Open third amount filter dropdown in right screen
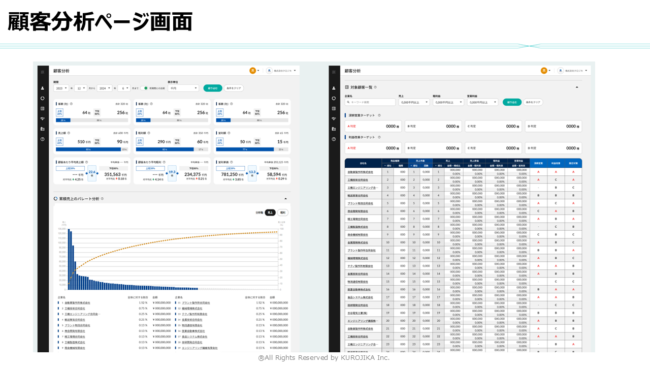 click(x=482, y=102)
